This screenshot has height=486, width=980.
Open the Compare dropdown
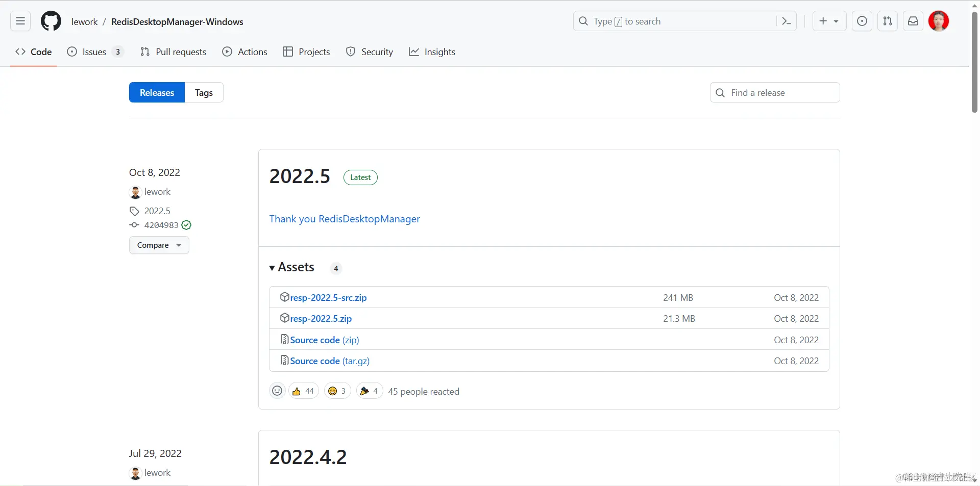pos(159,245)
